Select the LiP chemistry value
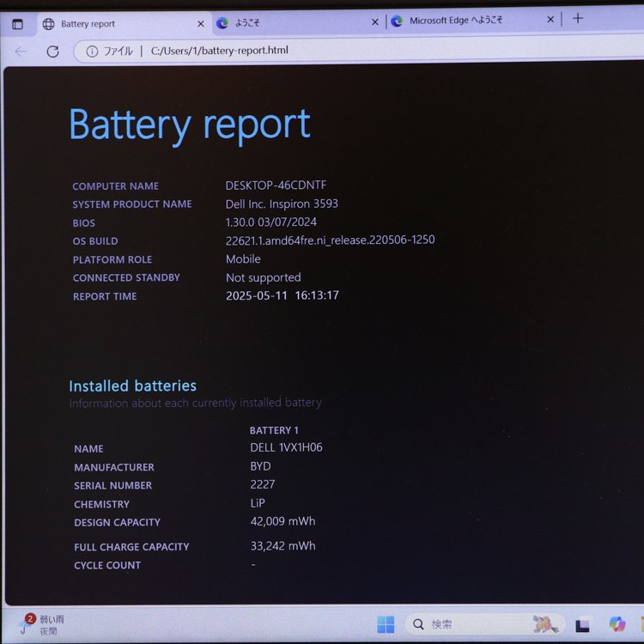Image resolution: width=644 pixels, height=644 pixels. click(258, 503)
